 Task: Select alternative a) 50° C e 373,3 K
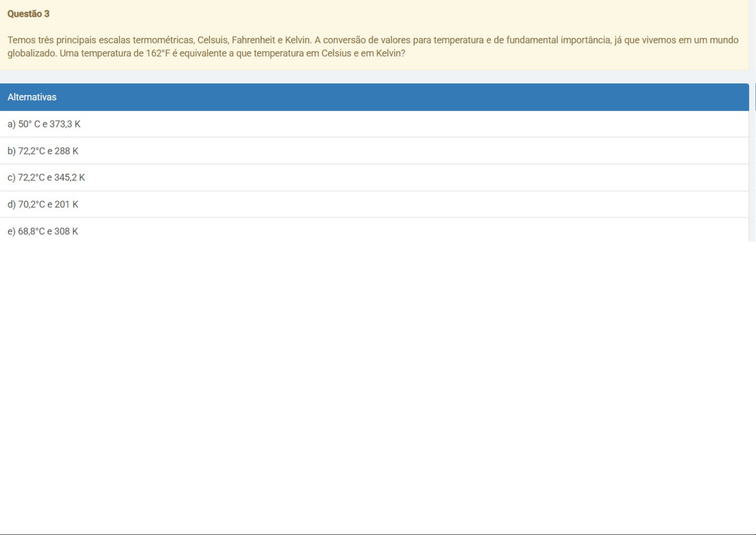coord(44,124)
